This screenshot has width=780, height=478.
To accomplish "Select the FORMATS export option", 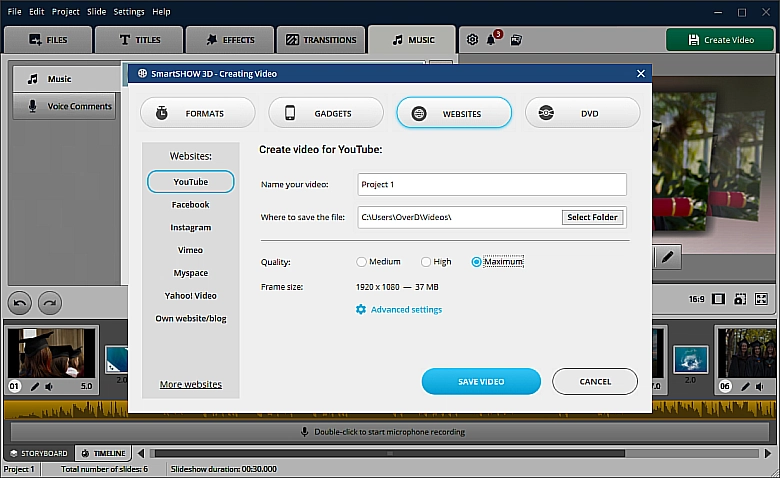I will coord(197,113).
